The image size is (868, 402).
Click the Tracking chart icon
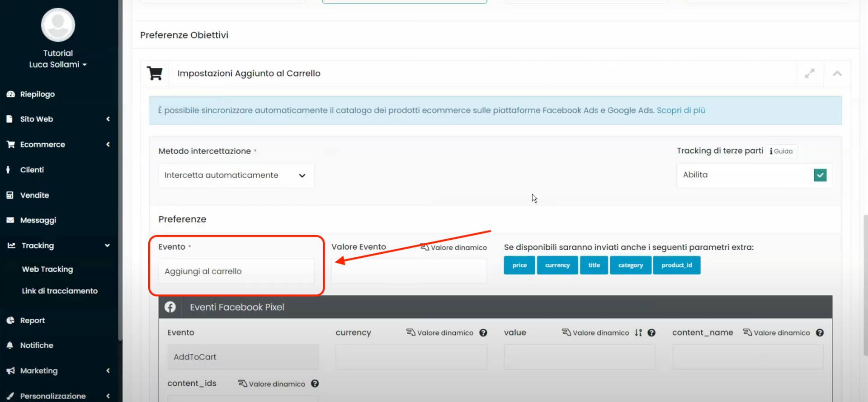coord(11,246)
